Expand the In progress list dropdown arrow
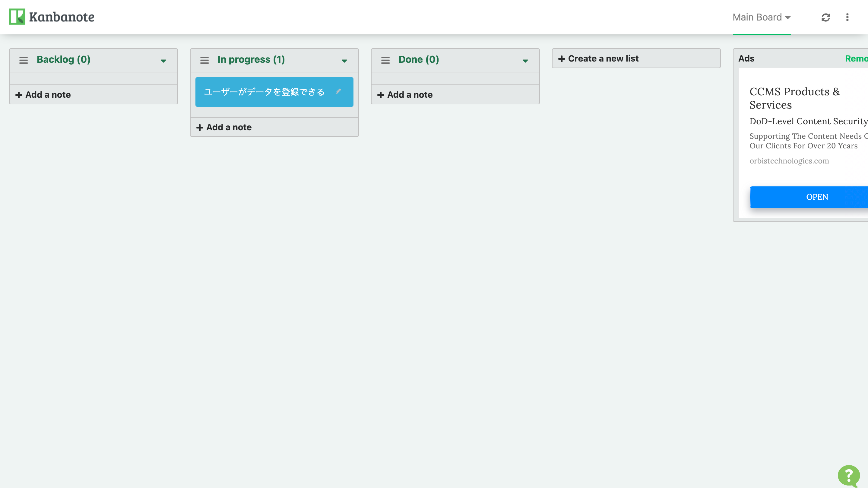 (344, 61)
